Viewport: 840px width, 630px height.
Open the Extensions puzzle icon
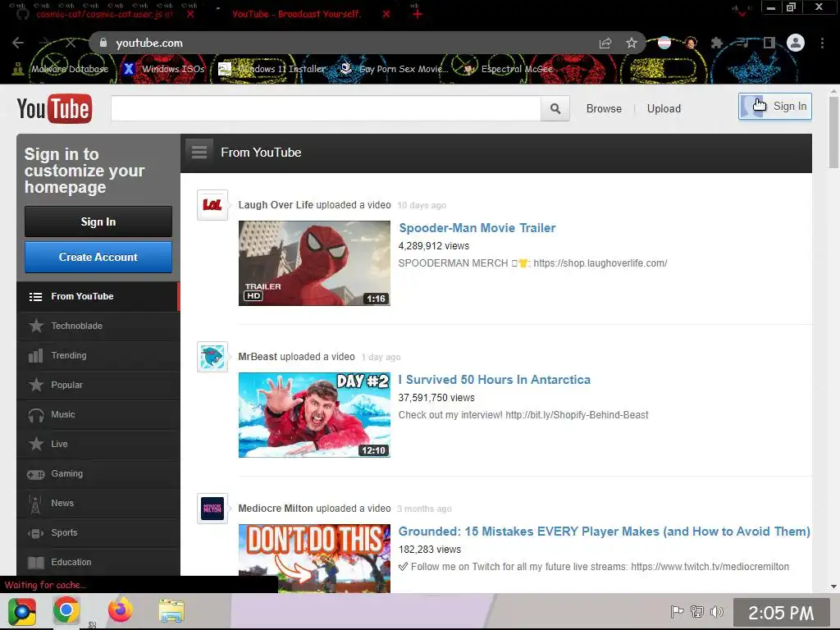click(716, 43)
